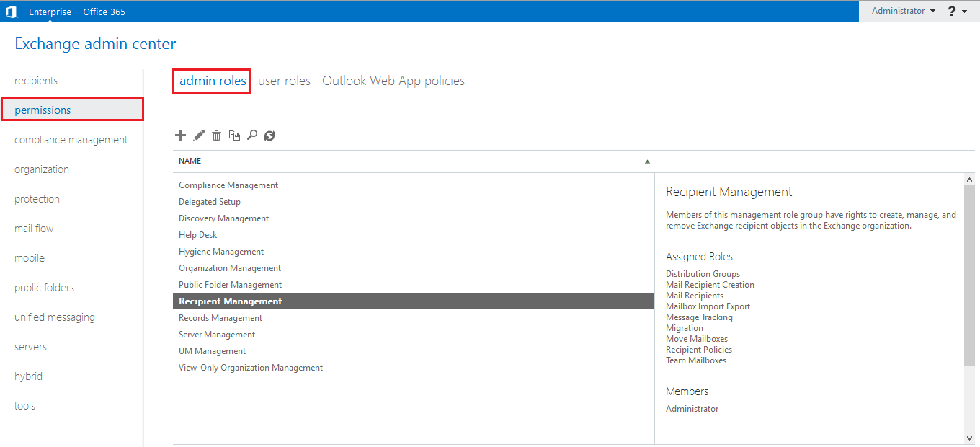Select the Organization Management role group
Screen dimensions: 980x447
pyautogui.click(x=230, y=268)
